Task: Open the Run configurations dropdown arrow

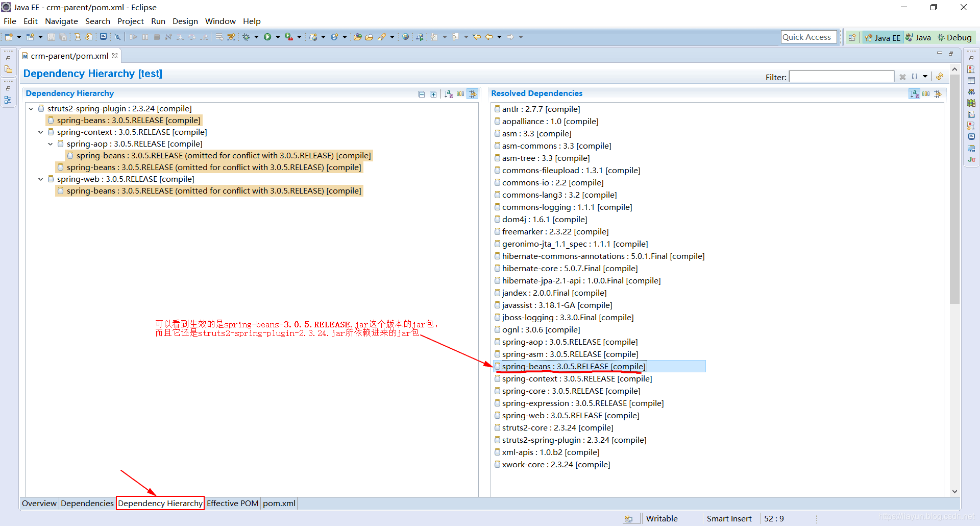Action: pos(278,37)
